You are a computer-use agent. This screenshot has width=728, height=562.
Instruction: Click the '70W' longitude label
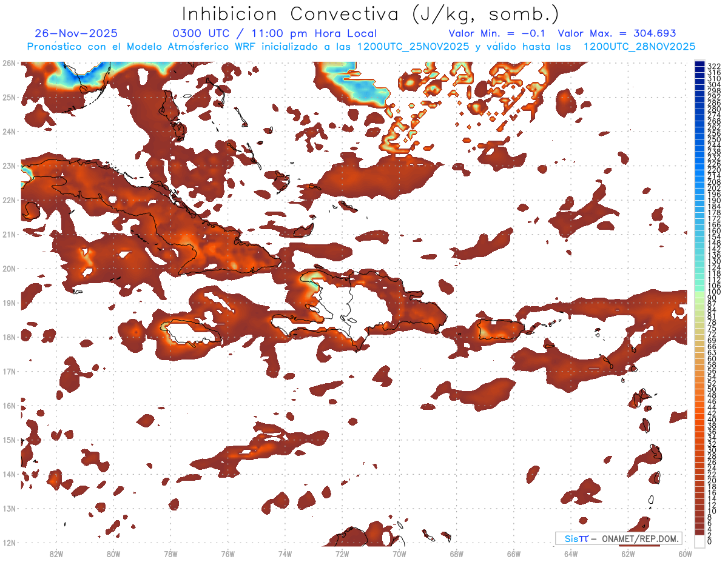(399, 554)
